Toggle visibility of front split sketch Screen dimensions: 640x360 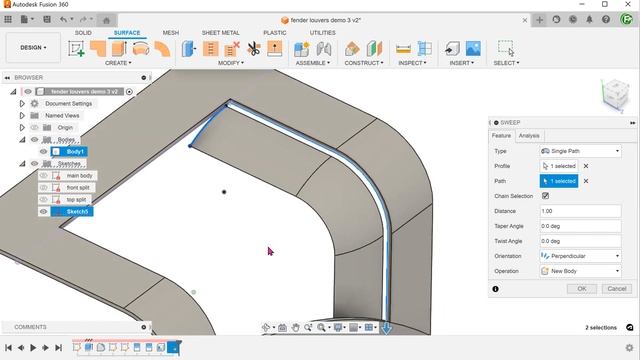coord(43,187)
